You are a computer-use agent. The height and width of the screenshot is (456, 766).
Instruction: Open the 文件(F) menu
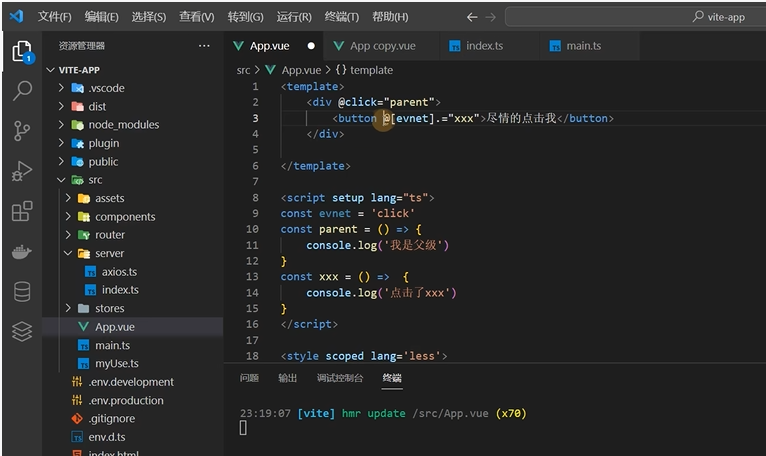[55, 17]
